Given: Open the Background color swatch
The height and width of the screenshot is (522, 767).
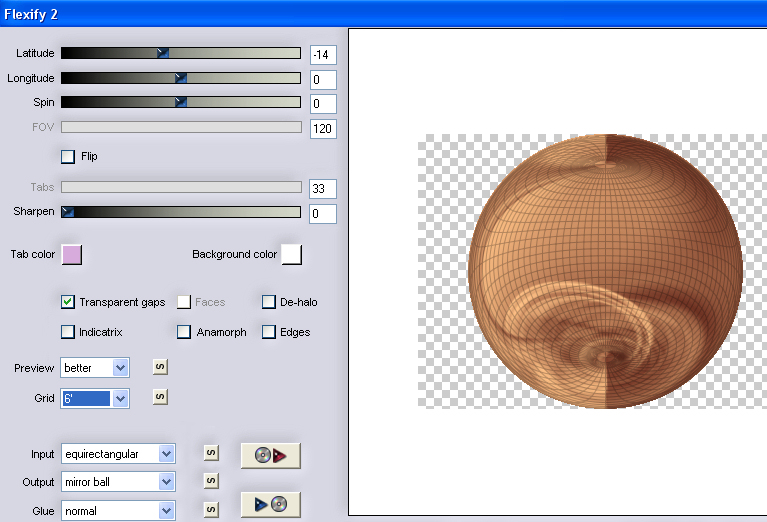Looking at the screenshot, I should [292, 255].
